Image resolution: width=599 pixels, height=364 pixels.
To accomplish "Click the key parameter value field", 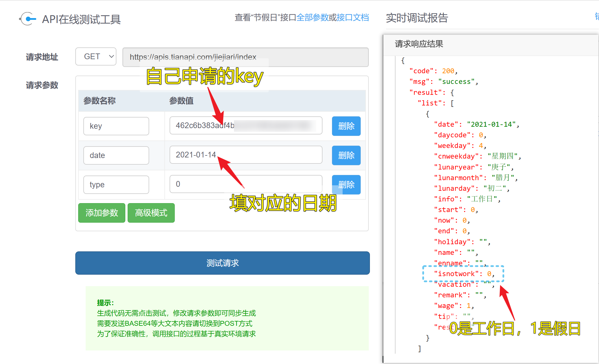I will tap(246, 126).
